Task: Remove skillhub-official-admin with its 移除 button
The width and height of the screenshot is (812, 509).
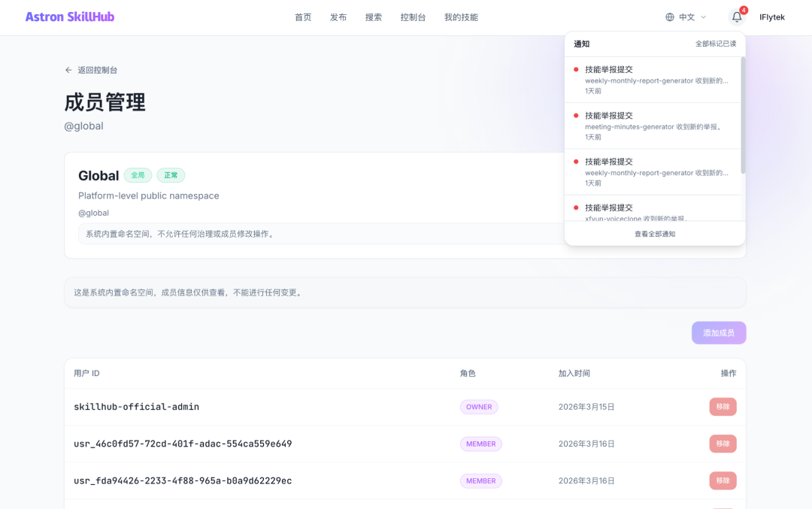Action: click(x=723, y=407)
